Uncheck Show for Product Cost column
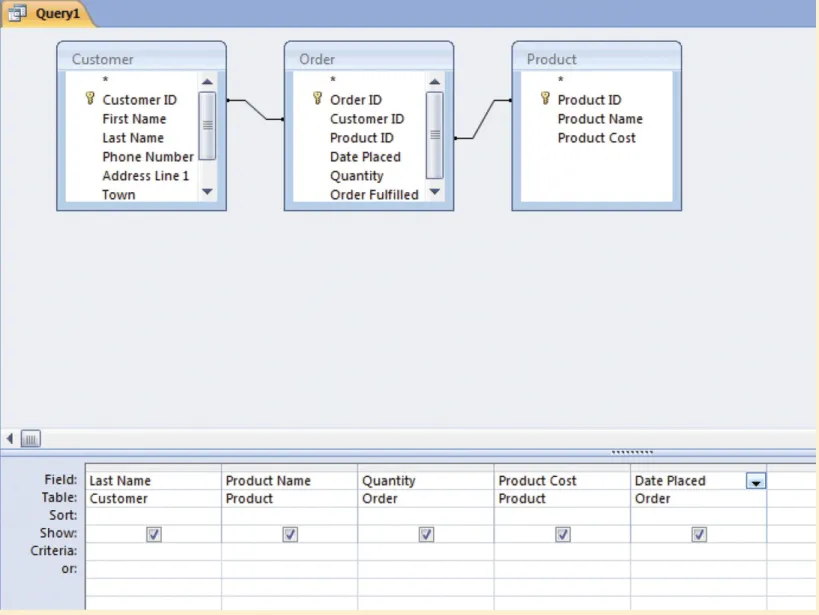This screenshot has width=819, height=615. [x=563, y=534]
